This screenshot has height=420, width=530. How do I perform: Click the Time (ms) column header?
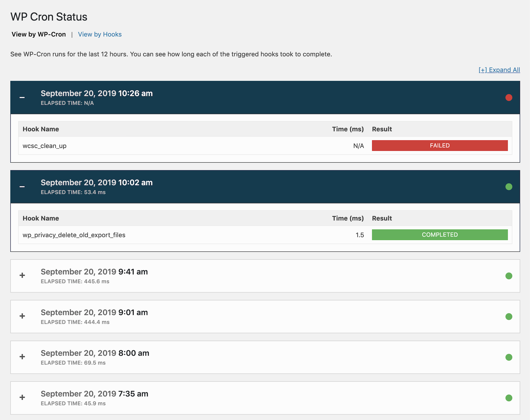[x=348, y=129]
